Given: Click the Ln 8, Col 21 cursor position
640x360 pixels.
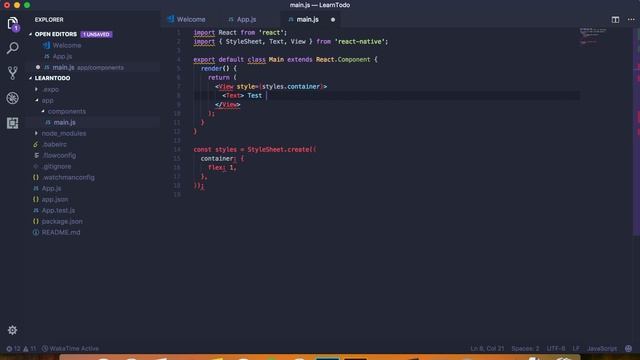Looking at the screenshot, I should point(487,349).
